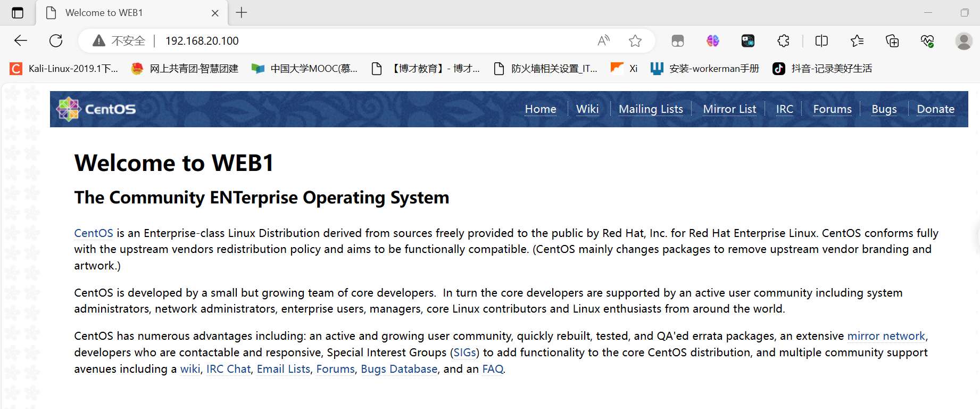Open the Mailing Lists navigation item

click(x=651, y=109)
